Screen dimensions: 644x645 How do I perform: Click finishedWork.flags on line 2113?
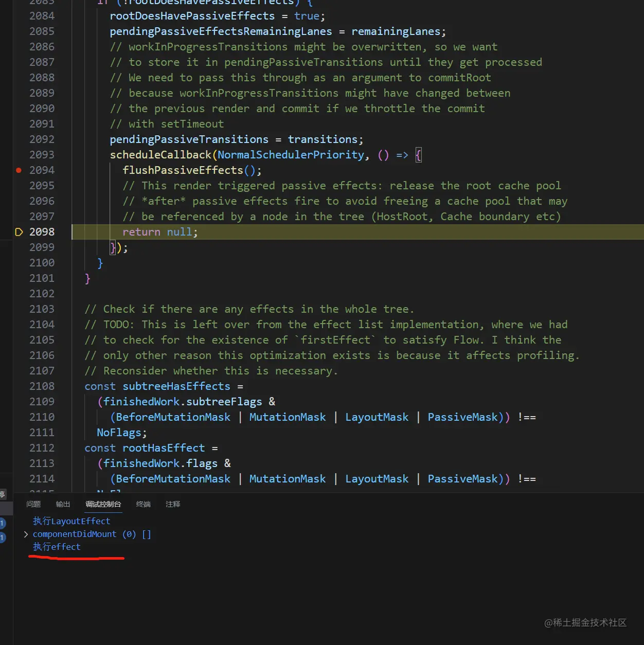[x=160, y=463]
